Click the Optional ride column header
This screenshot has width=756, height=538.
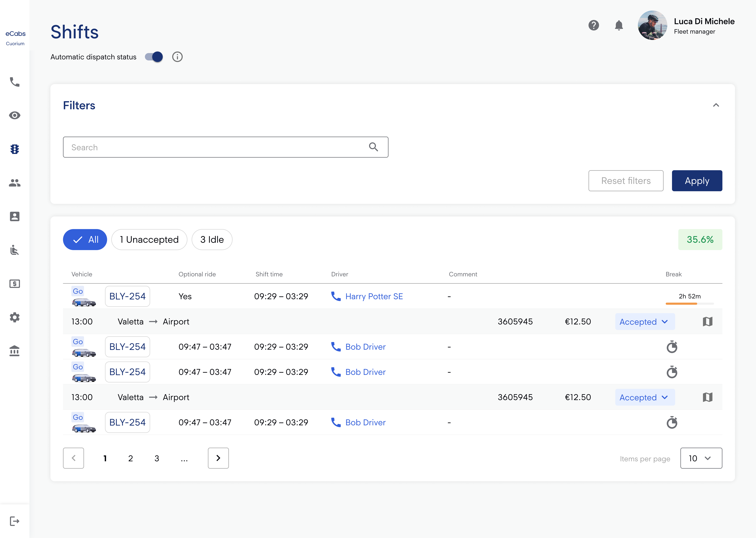tap(197, 274)
